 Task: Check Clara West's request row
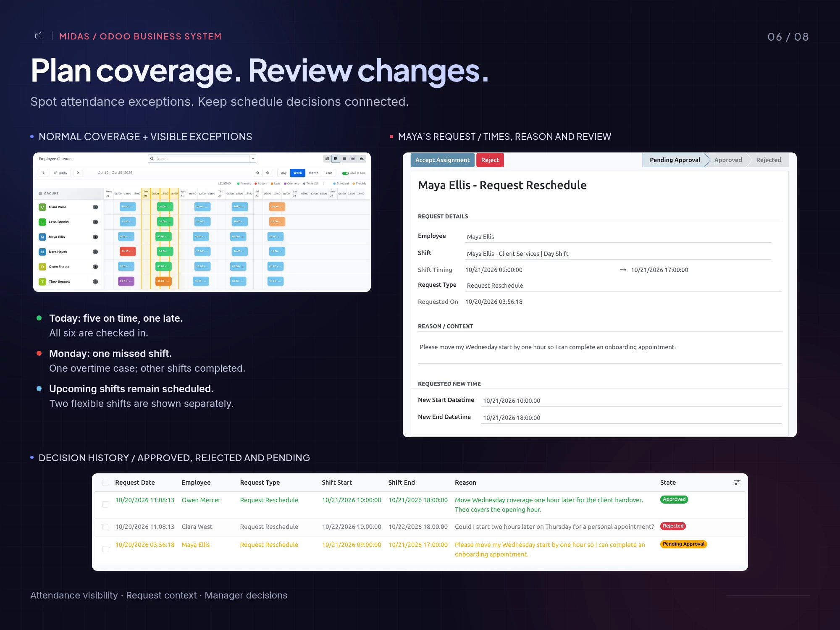pos(105,527)
